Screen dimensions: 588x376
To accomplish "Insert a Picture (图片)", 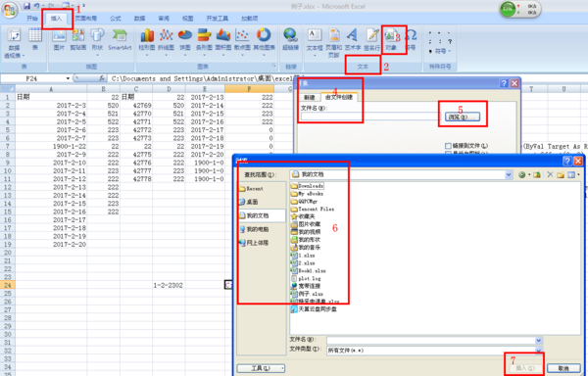I will pos(59,39).
